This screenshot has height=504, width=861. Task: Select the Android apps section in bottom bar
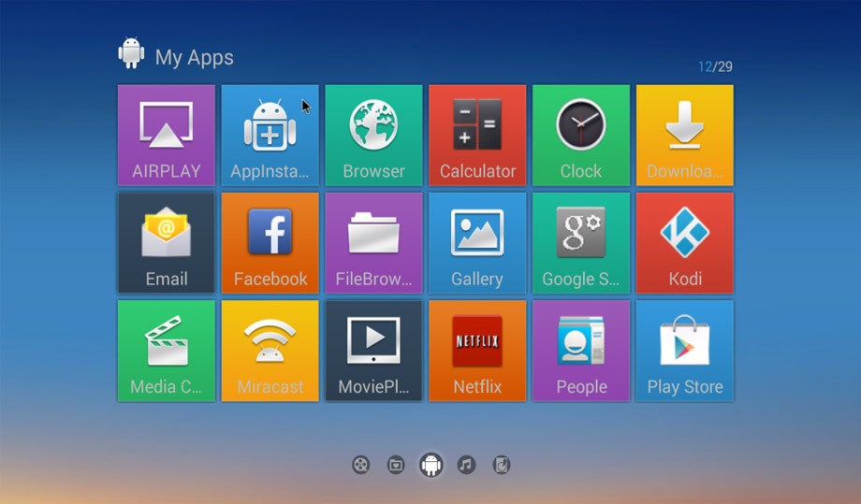pyautogui.click(x=431, y=465)
